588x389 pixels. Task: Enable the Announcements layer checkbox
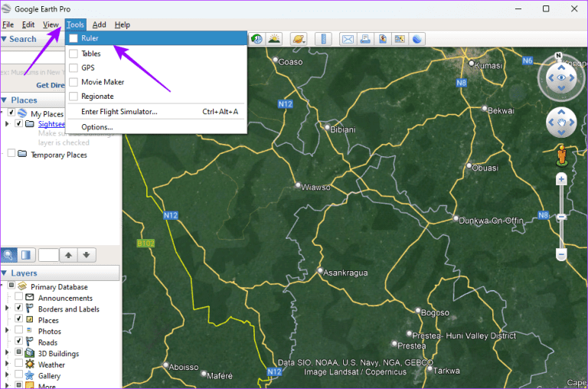tap(18, 296)
